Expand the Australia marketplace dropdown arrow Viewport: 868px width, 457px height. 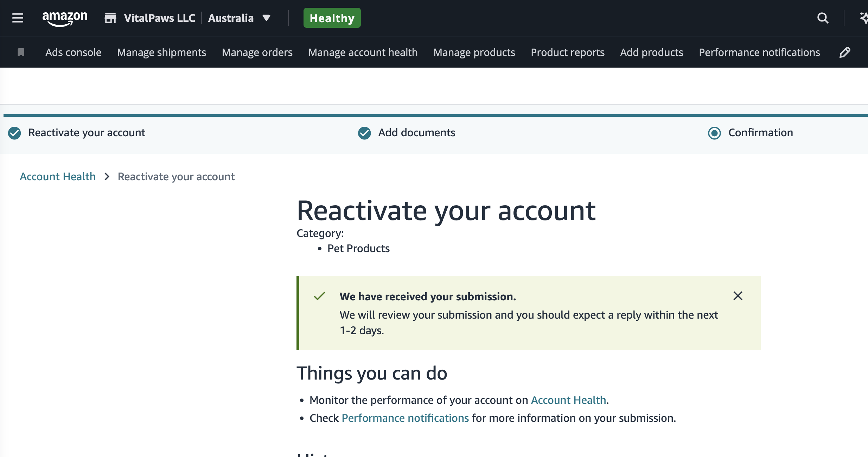click(266, 18)
